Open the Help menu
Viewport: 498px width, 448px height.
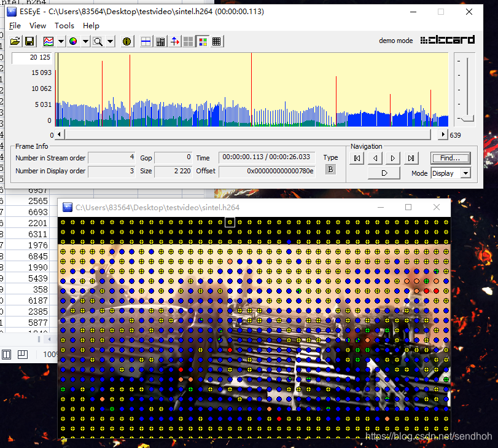91,25
